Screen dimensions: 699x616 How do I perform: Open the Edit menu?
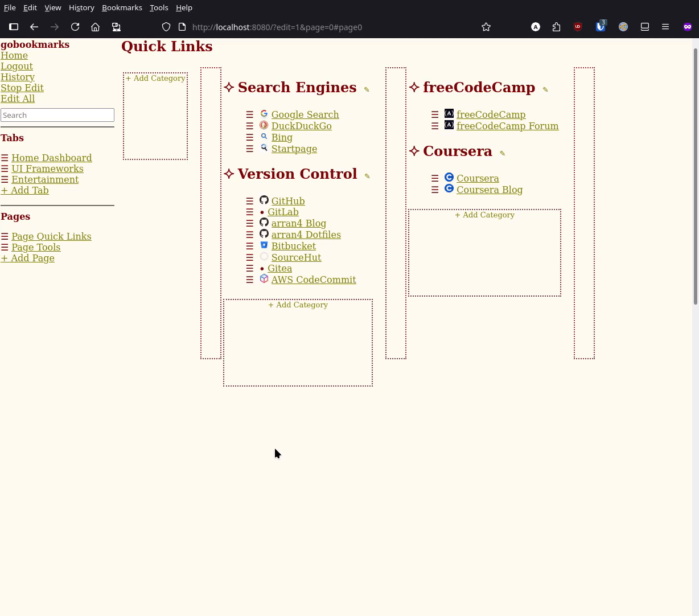tap(30, 7)
